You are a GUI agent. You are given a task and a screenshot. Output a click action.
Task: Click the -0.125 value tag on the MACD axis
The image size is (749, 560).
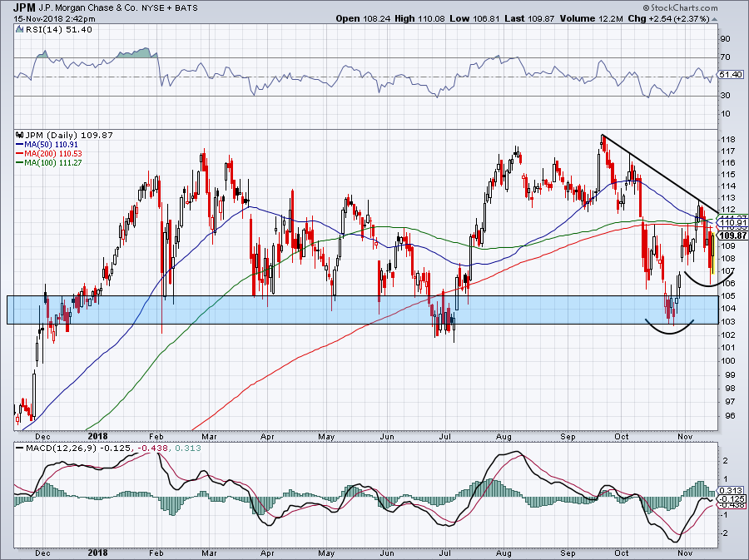click(x=732, y=499)
